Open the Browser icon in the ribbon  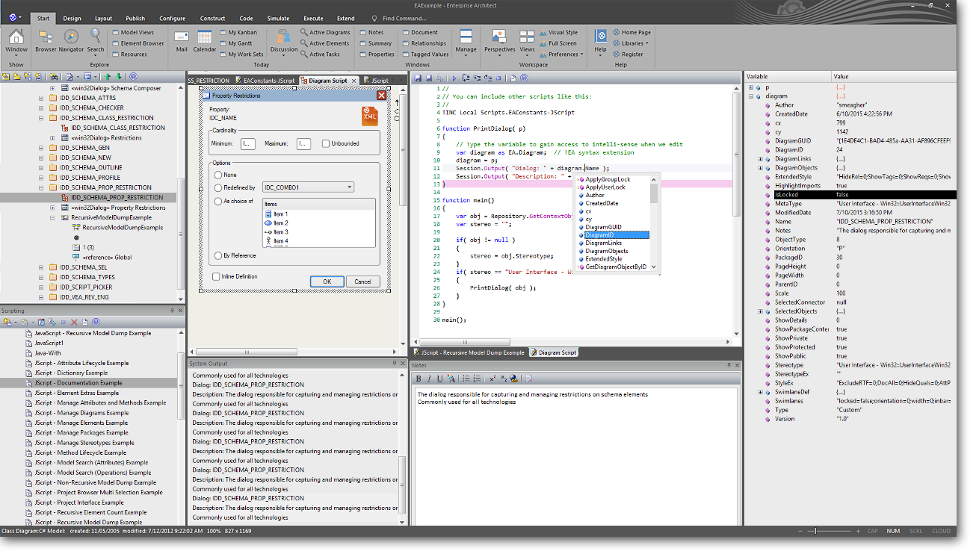tap(46, 37)
